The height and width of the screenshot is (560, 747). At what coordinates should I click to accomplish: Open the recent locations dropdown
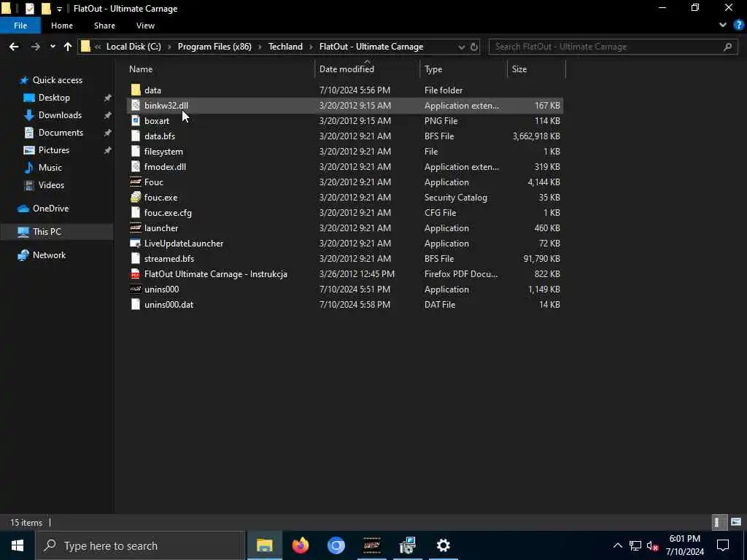pyautogui.click(x=53, y=47)
